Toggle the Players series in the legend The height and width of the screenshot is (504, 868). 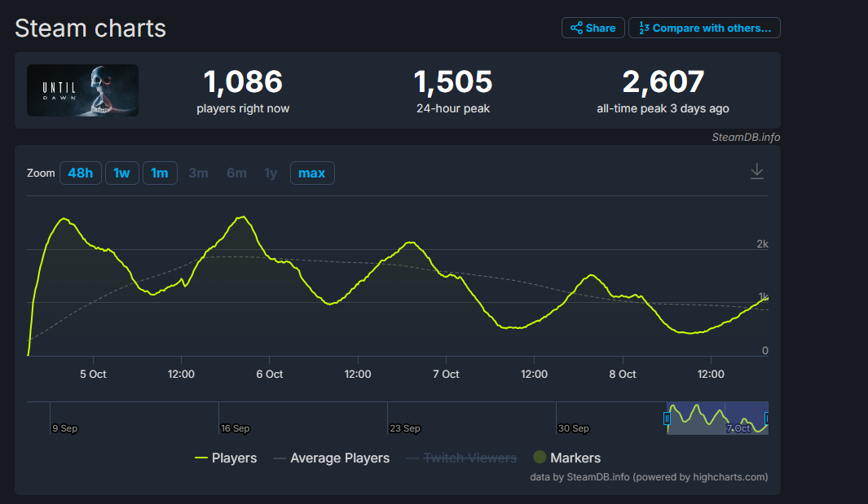pyautogui.click(x=226, y=458)
